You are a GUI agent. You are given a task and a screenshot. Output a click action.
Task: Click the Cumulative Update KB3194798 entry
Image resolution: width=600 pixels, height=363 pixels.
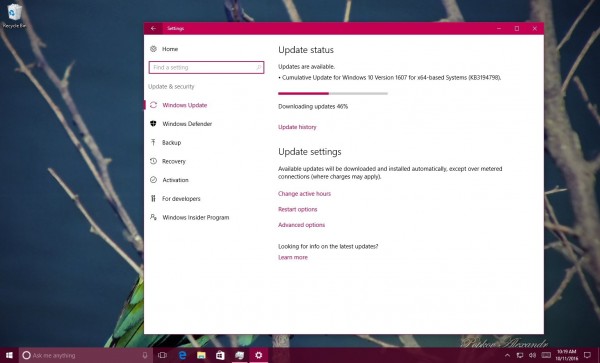390,78
